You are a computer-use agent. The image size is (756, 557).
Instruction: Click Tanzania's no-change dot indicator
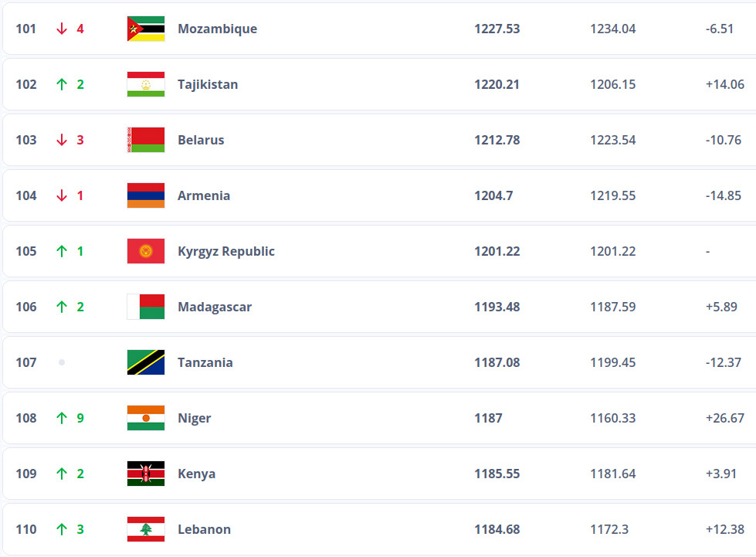pos(62,362)
